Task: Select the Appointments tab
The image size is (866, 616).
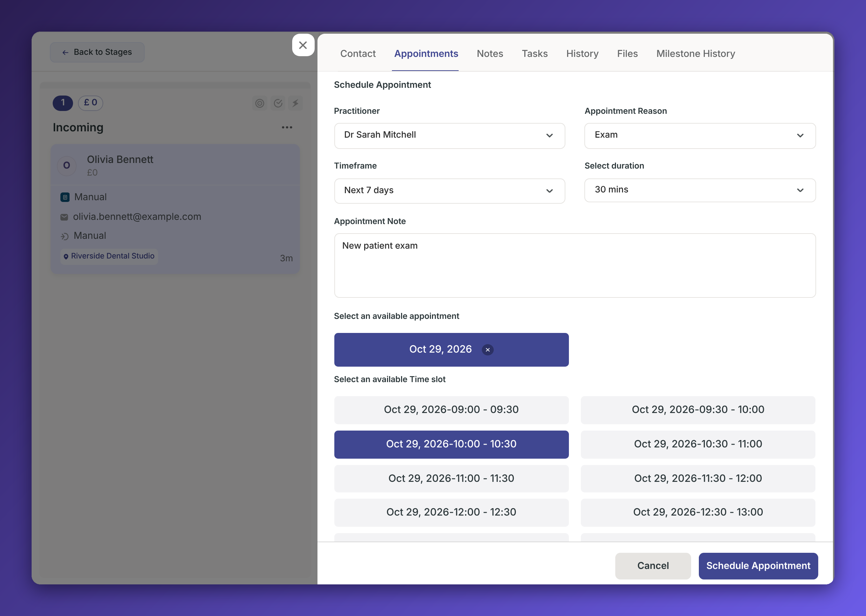Action: (426, 53)
